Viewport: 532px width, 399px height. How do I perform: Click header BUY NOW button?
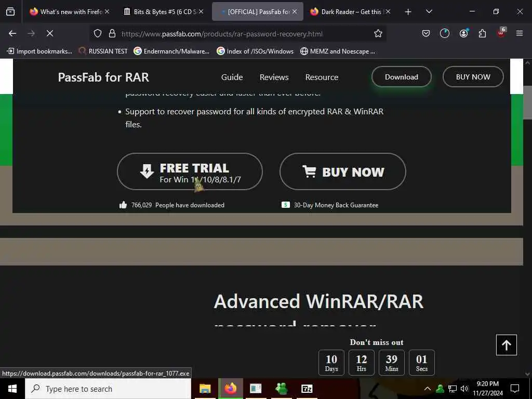tap(473, 77)
